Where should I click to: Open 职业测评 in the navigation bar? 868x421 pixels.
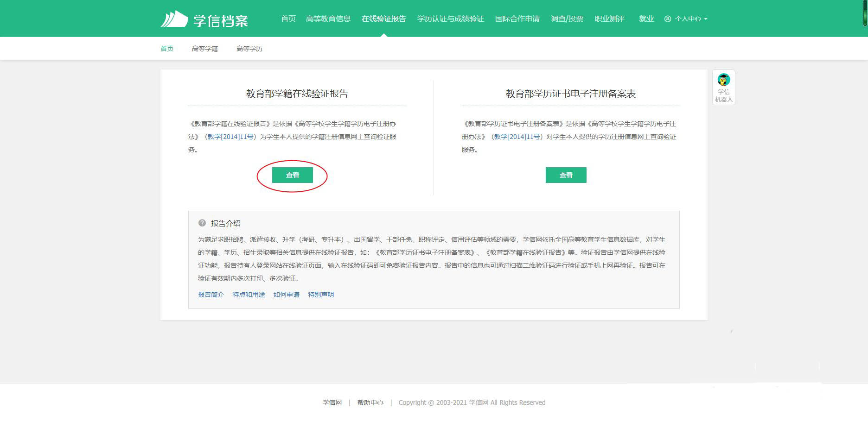point(609,19)
